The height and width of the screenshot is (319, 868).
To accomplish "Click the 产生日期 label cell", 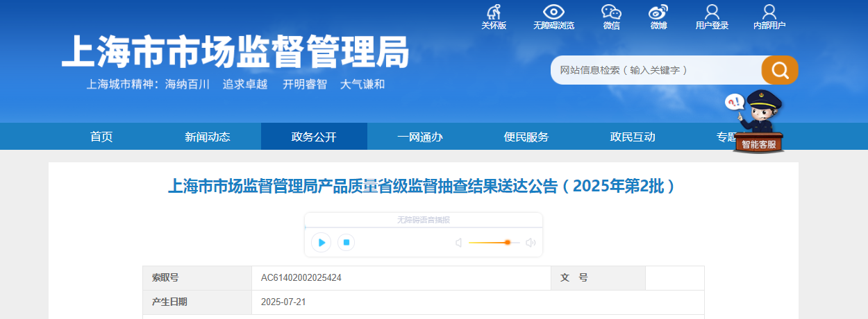I will coord(197,302).
